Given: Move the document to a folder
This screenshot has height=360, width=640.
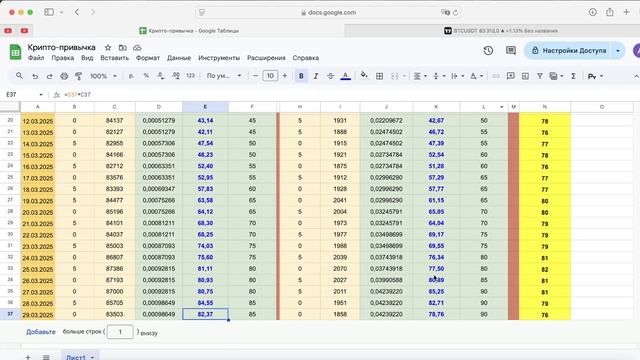Looking at the screenshot, I should [122, 48].
